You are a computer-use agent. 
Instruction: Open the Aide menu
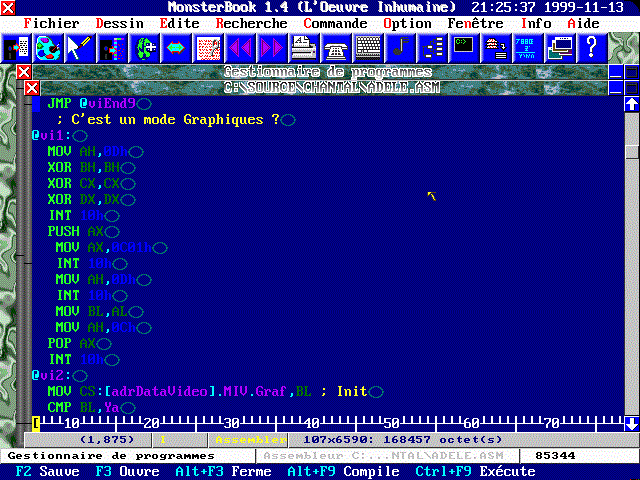pyautogui.click(x=583, y=23)
